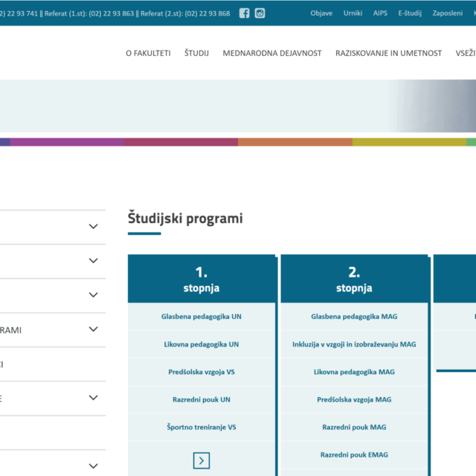Expand the first sidebar chevron
Image resolution: width=476 pixels, height=476 pixels.
point(93,227)
